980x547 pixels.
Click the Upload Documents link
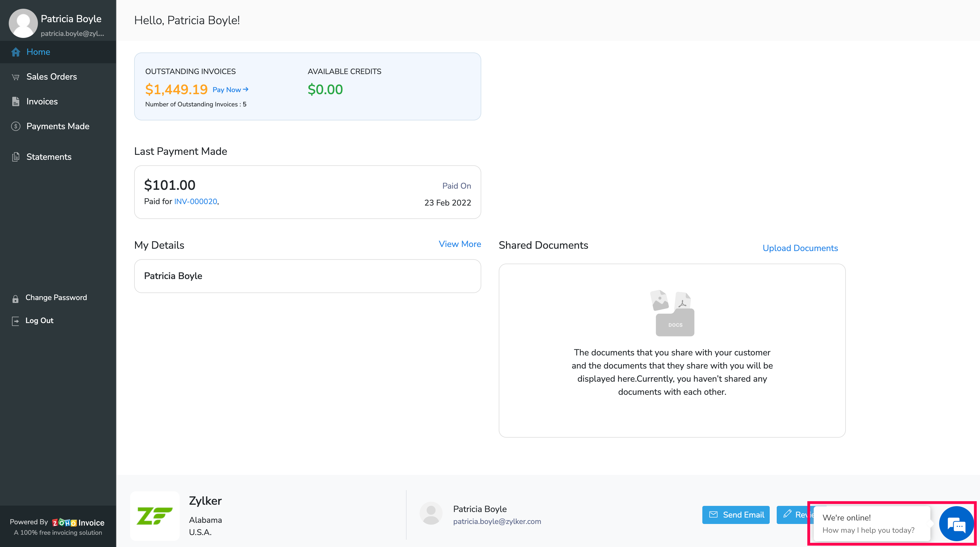click(x=800, y=248)
